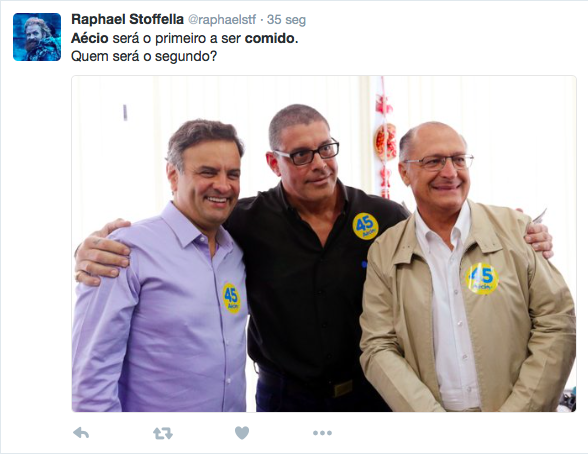This screenshot has height=454, width=588.
Task: Retweet the post using the retweet arrows icon
Action: click(163, 433)
